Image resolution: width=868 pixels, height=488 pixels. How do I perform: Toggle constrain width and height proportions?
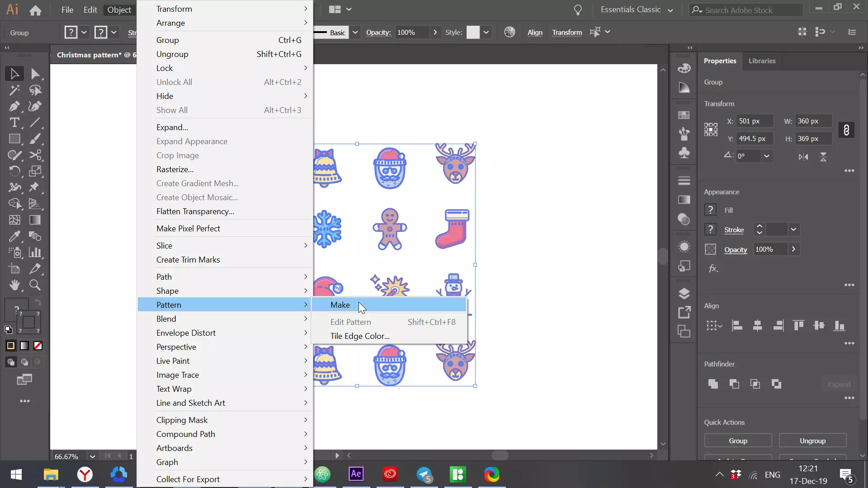tap(846, 130)
